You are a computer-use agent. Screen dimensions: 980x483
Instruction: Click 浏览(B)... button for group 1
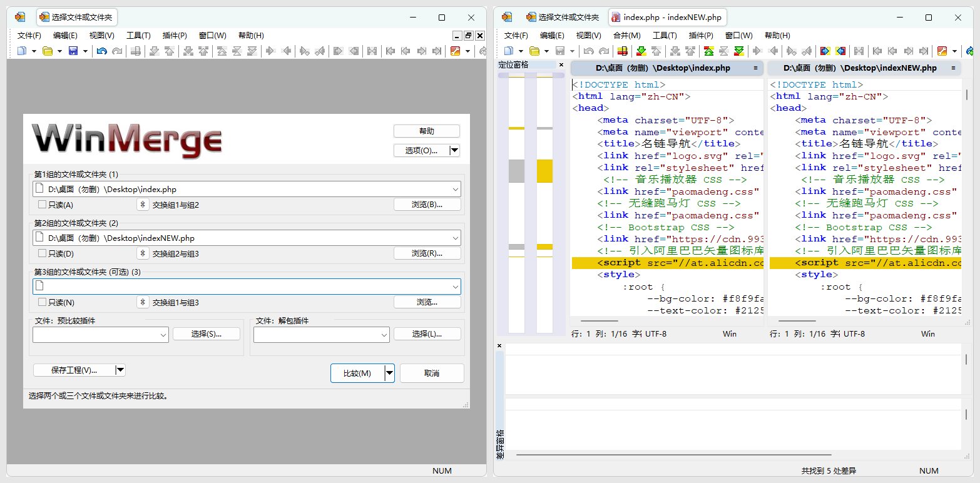tap(427, 205)
